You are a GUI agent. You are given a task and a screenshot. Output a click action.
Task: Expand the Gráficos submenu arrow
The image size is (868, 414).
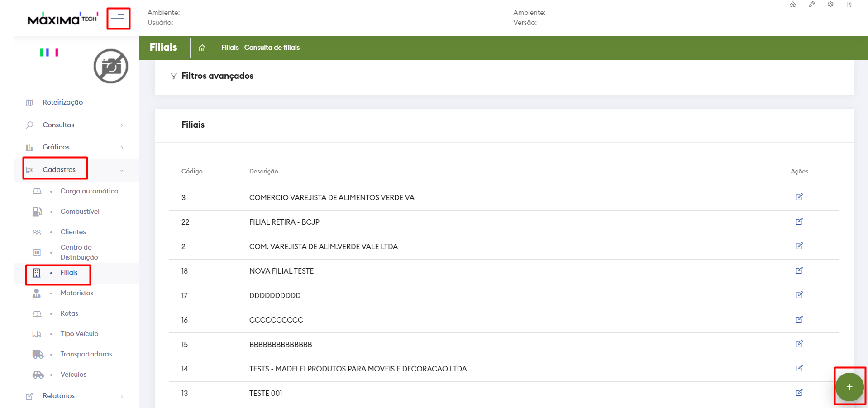(122, 148)
